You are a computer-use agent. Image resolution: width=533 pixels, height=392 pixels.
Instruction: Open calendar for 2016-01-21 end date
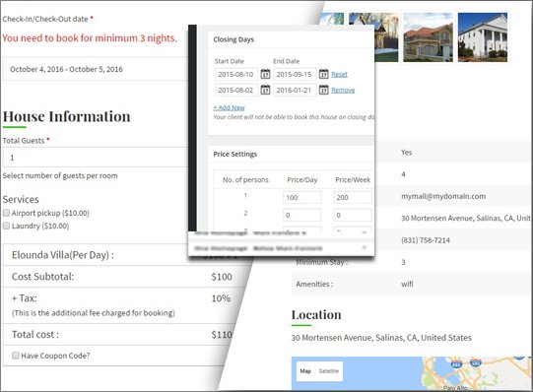coord(323,90)
